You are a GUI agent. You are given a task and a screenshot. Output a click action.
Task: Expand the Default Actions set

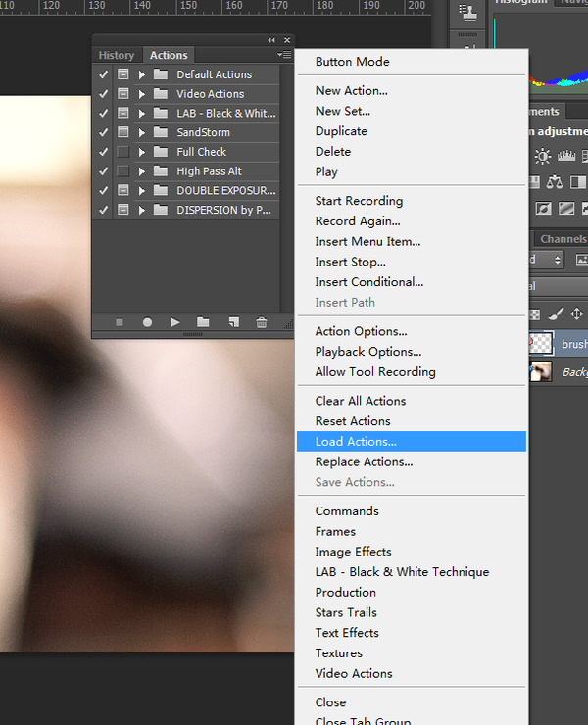pos(141,74)
